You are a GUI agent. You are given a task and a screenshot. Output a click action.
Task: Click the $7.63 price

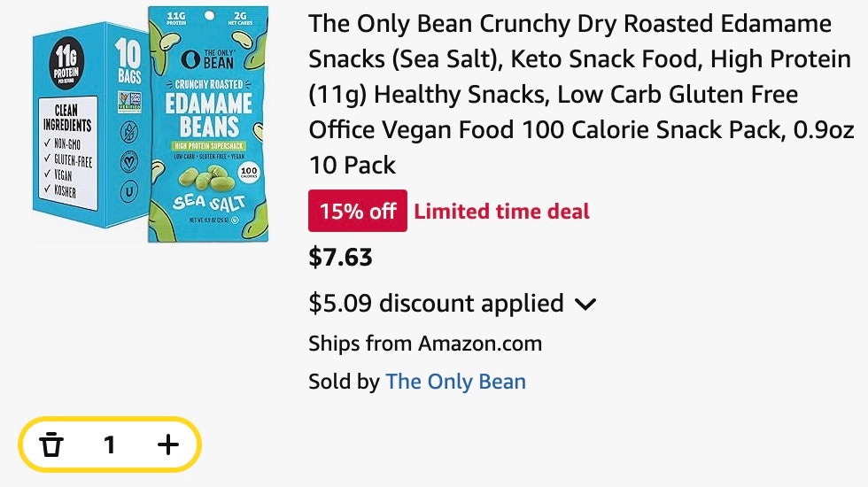(340, 258)
